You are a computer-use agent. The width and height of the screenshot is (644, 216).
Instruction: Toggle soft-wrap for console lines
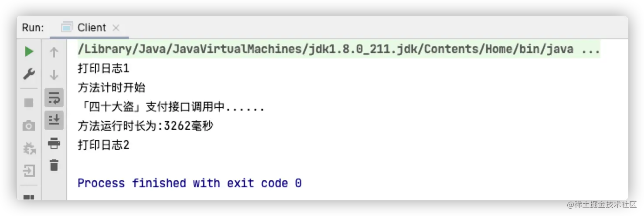(54, 98)
